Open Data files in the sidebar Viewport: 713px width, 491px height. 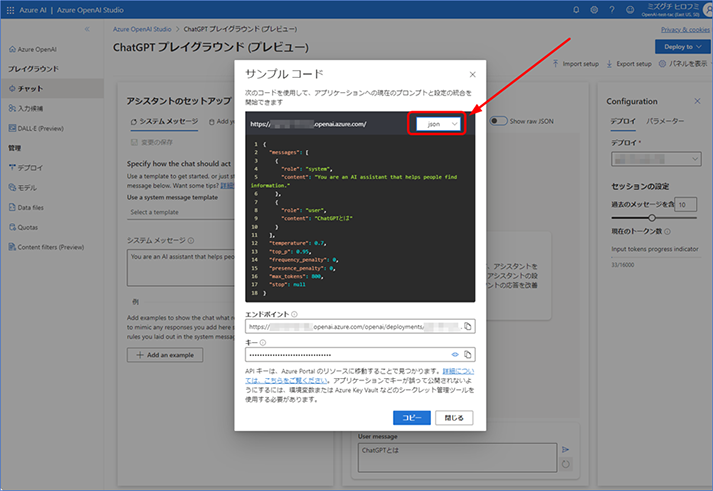[x=26, y=207]
